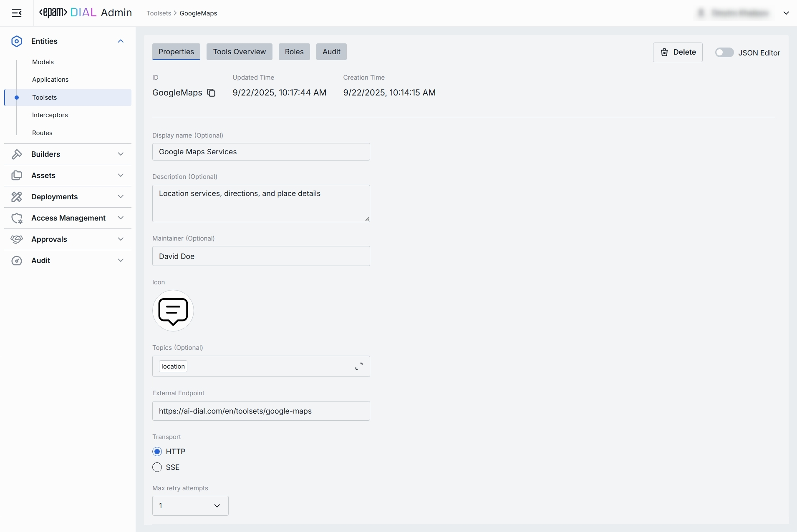Click the location topic tag

pos(173,366)
